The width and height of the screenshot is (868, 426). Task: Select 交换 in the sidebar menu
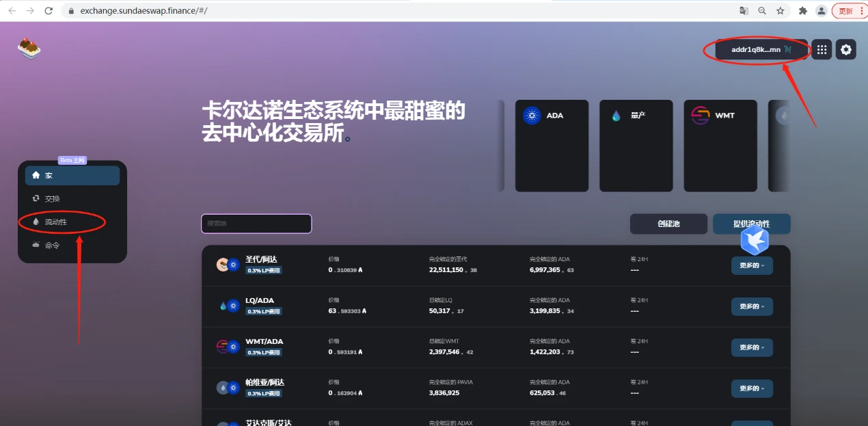pyautogui.click(x=52, y=198)
